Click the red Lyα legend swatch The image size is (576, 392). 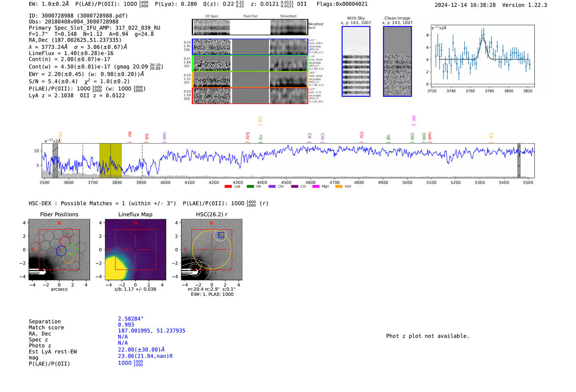228,187
